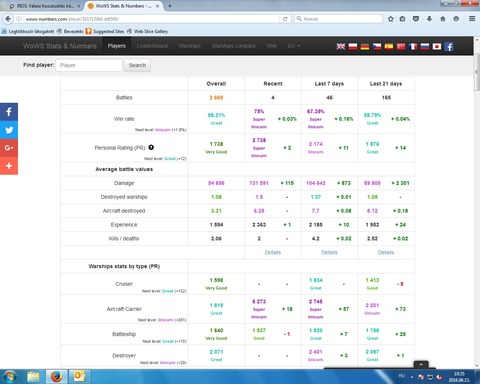Viewport: 480px width, 384px height.
Task: Open Firefox hamburger menu
Action: (472, 19)
